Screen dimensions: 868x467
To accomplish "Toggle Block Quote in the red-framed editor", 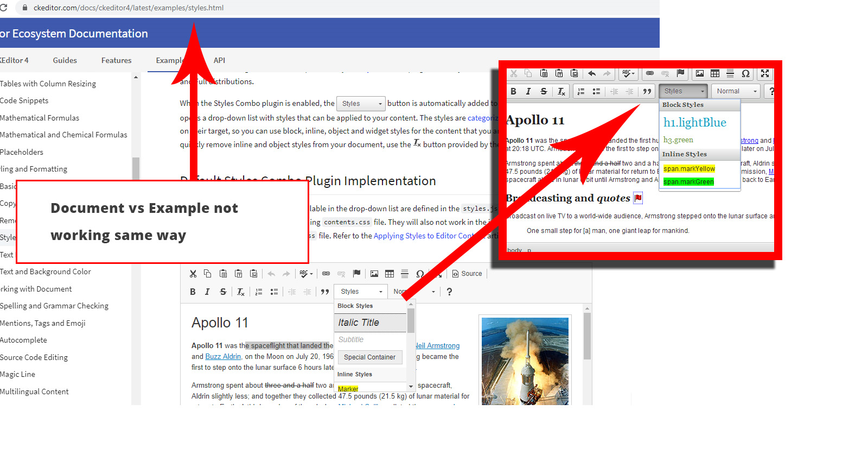I will [647, 91].
